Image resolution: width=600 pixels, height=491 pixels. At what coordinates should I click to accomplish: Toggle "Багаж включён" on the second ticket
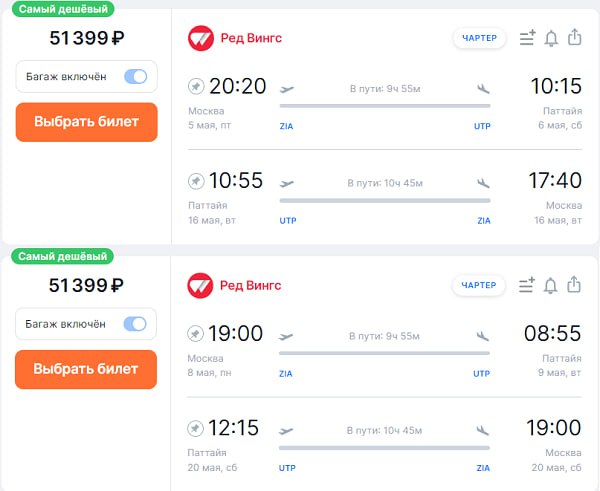tap(135, 324)
